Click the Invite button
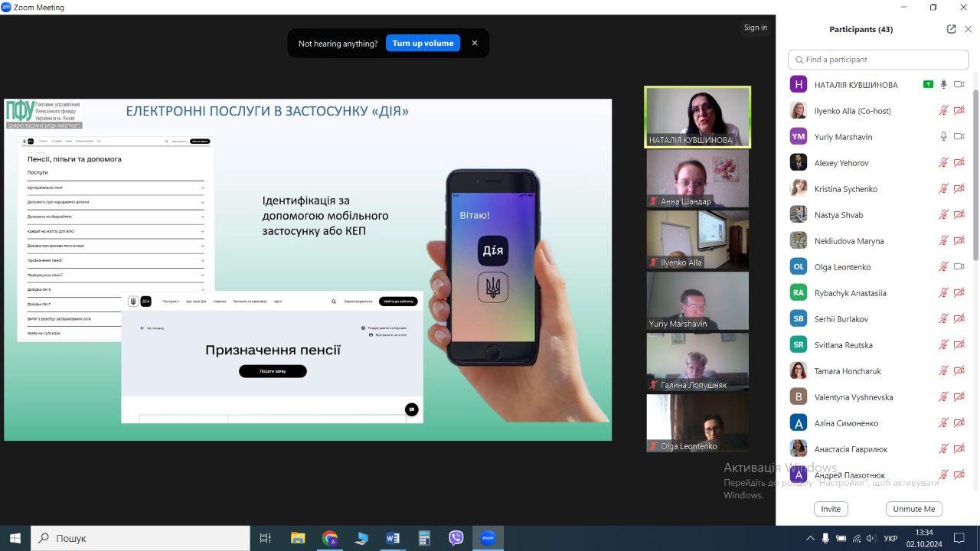This screenshot has width=980, height=551. (831, 509)
